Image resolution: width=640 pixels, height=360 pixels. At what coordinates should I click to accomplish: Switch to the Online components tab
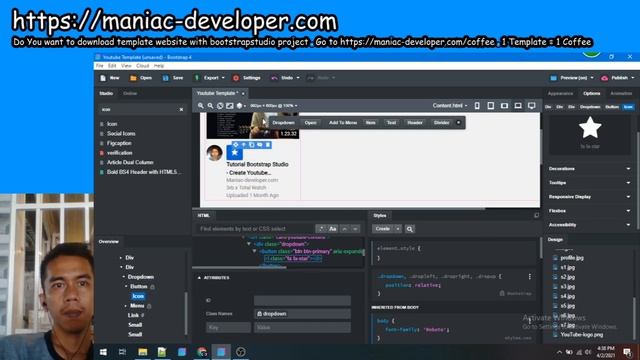[130, 93]
